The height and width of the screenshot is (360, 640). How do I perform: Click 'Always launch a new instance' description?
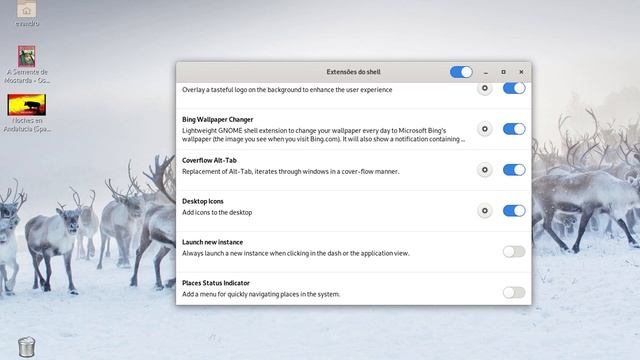point(296,253)
